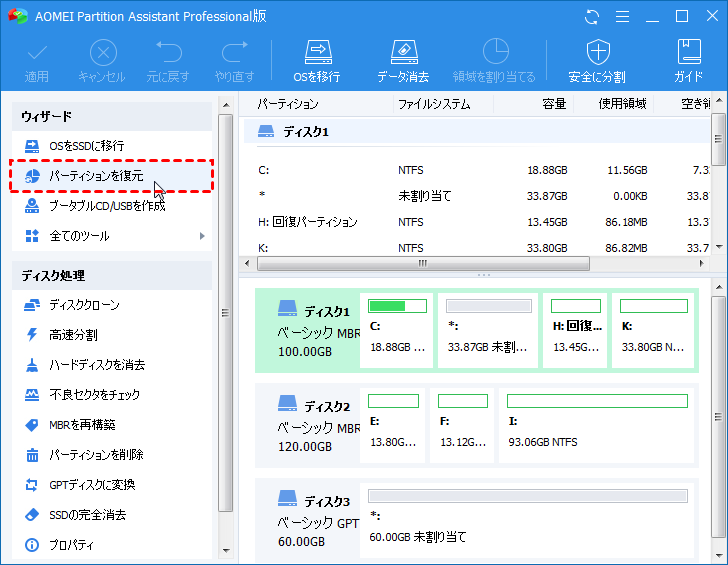This screenshot has height=565, width=728.
Task: Click the キャンセル toolbar icon
Action: point(102,63)
